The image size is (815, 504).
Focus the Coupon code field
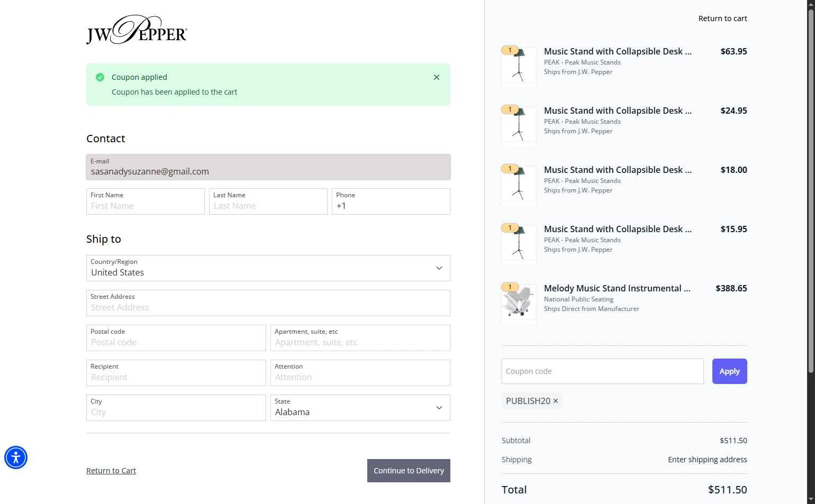602,371
